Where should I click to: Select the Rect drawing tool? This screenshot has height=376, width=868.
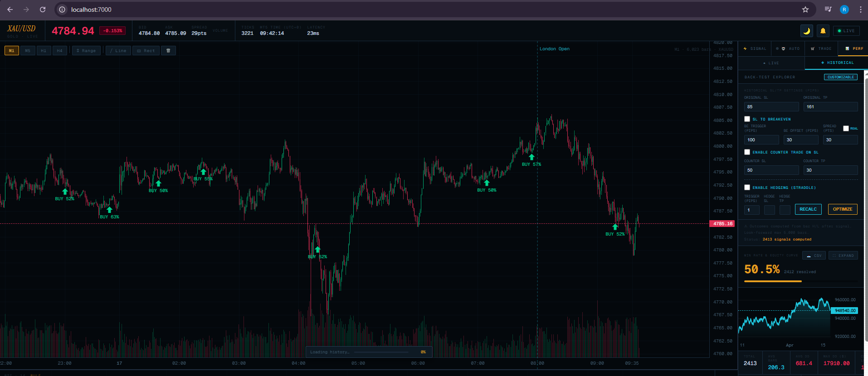(x=146, y=51)
